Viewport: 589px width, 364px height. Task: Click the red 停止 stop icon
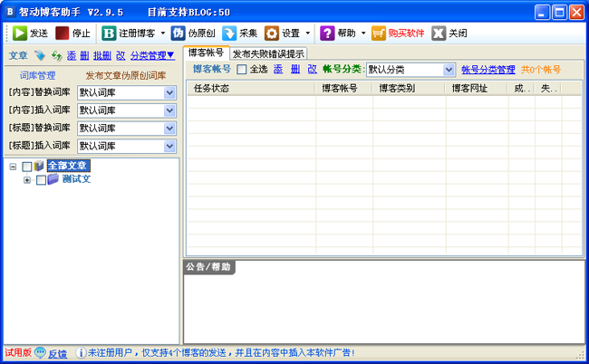(62, 34)
